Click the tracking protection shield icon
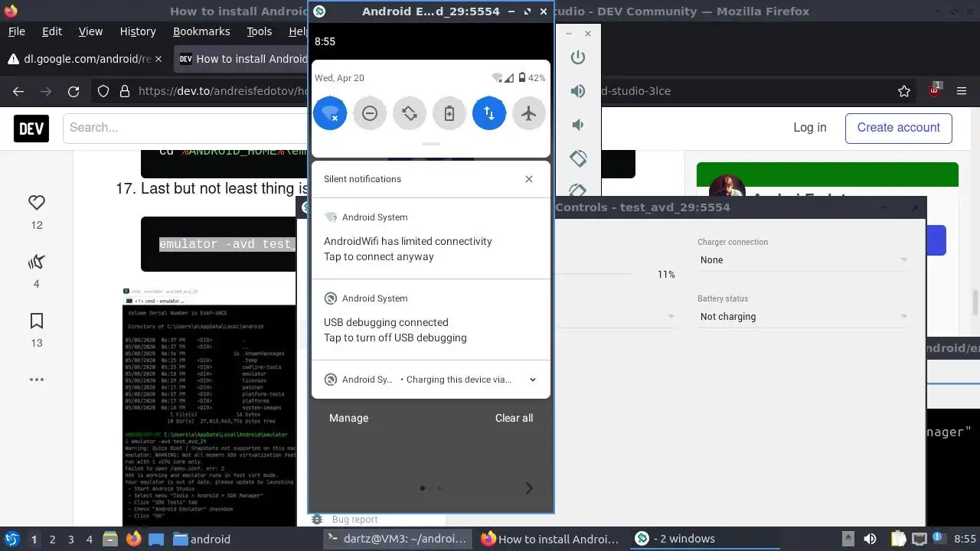The height and width of the screenshot is (551, 980). click(x=103, y=91)
